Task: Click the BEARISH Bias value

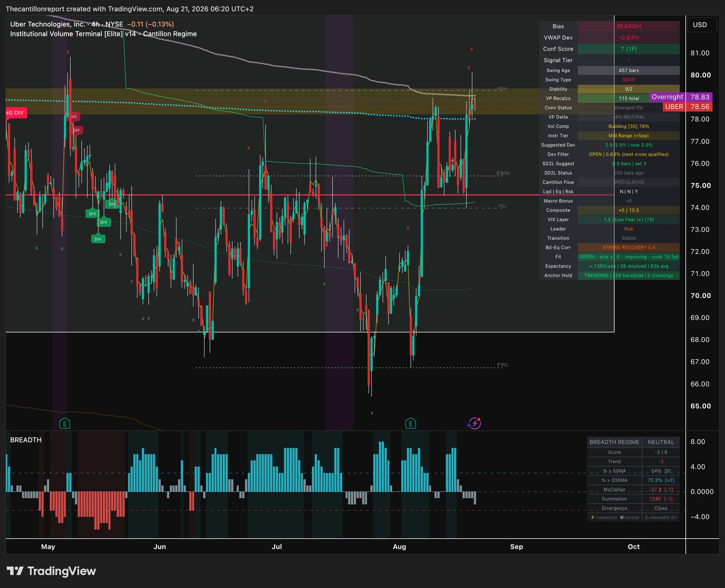Action: tap(629, 27)
